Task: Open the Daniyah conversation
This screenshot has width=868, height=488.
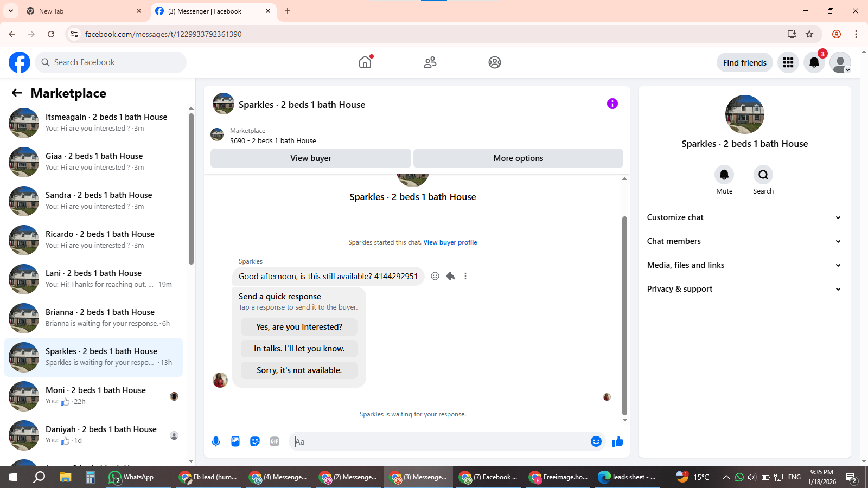Action: point(93,435)
